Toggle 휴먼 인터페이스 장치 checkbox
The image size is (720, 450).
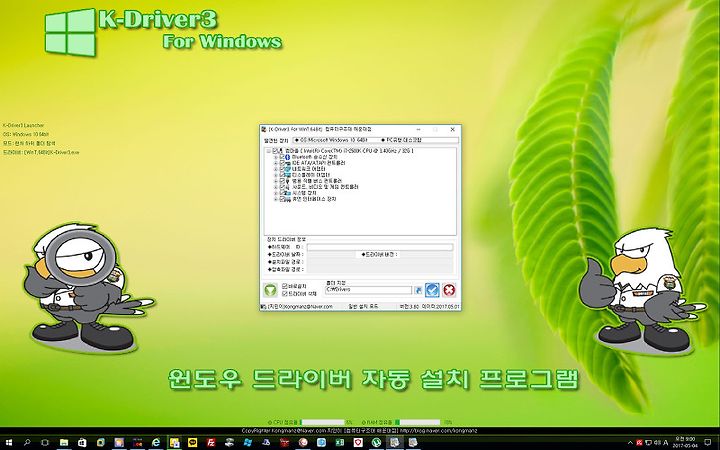tap(282, 199)
